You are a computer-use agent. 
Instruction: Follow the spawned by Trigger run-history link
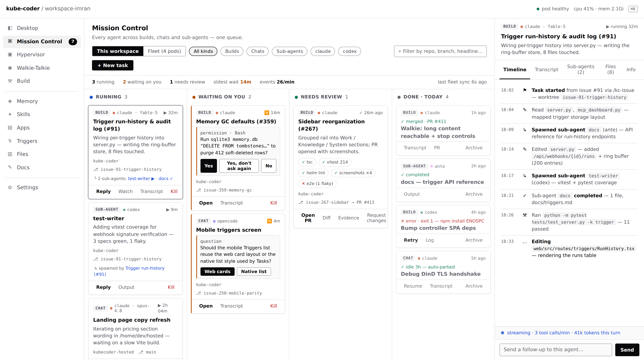click(129, 271)
